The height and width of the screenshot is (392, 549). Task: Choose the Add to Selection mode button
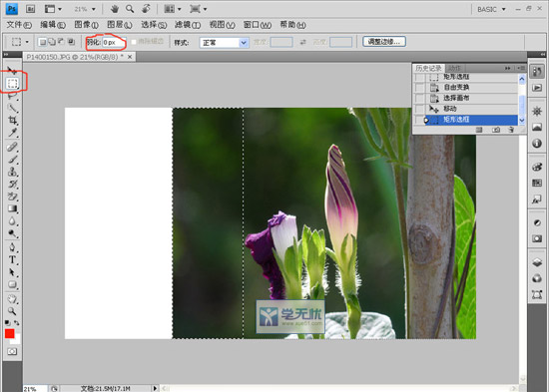point(52,42)
